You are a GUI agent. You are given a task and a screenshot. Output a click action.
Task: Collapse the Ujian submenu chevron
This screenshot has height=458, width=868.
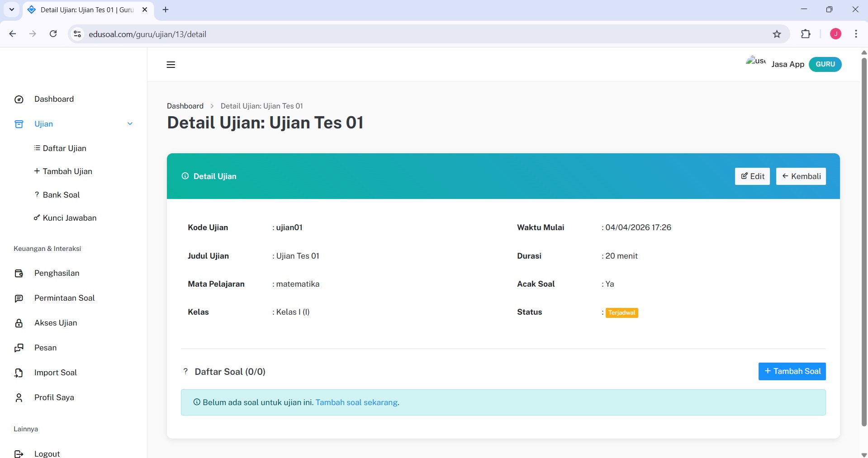(130, 124)
